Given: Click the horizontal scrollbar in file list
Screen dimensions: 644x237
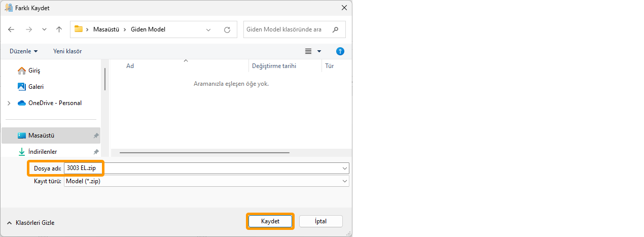Looking at the screenshot, I should pos(204,152).
